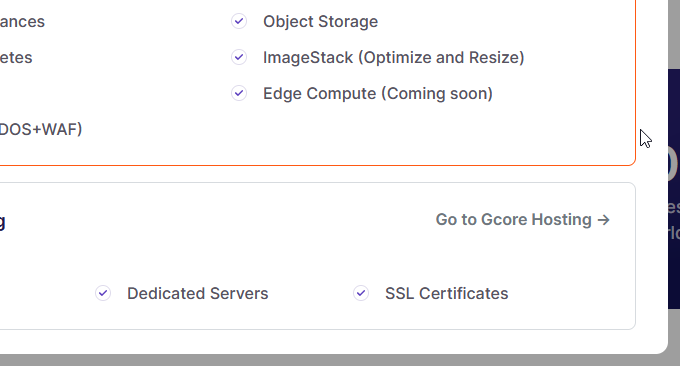Click the check icon beside SSL Certificates
Image resolution: width=680 pixels, height=366 pixels.
tap(361, 293)
